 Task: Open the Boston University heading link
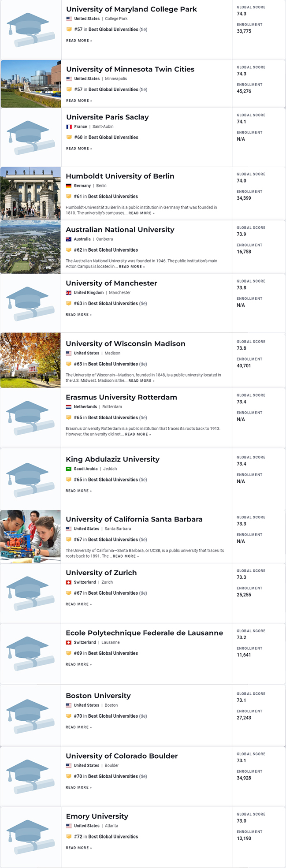98,696
